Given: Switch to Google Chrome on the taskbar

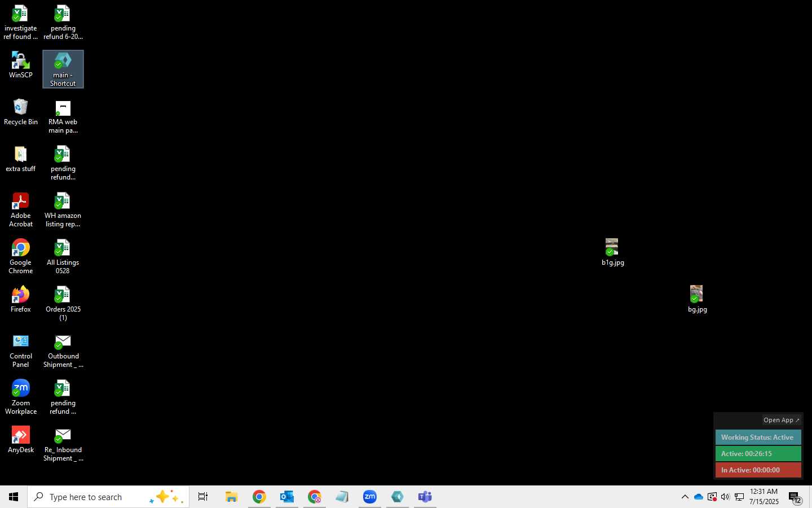Looking at the screenshot, I should 259,497.
